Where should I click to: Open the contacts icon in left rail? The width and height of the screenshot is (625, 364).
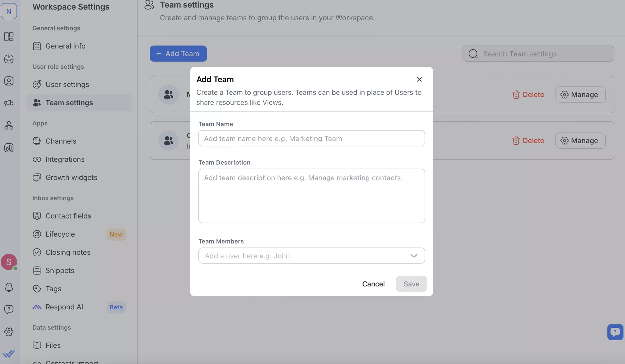tap(9, 81)
